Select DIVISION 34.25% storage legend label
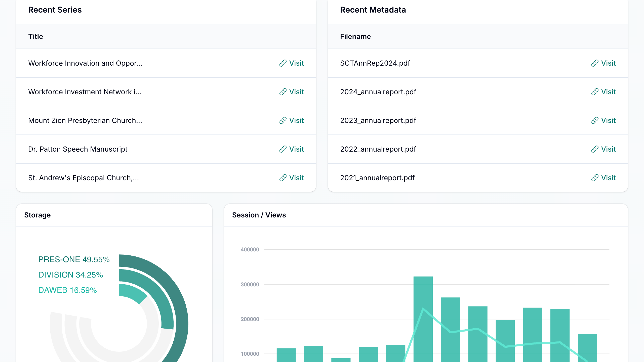Image resolution: width=644 pixels, height=362 pixels. (70, 275)
